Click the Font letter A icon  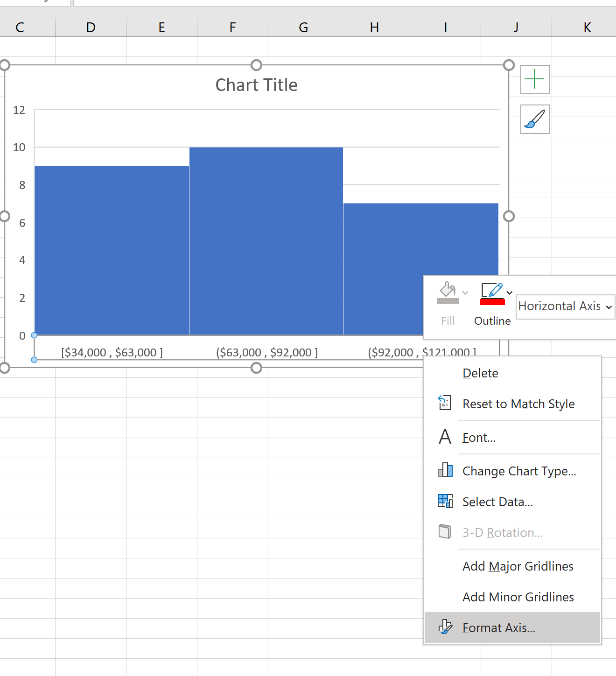coord(445,437)
